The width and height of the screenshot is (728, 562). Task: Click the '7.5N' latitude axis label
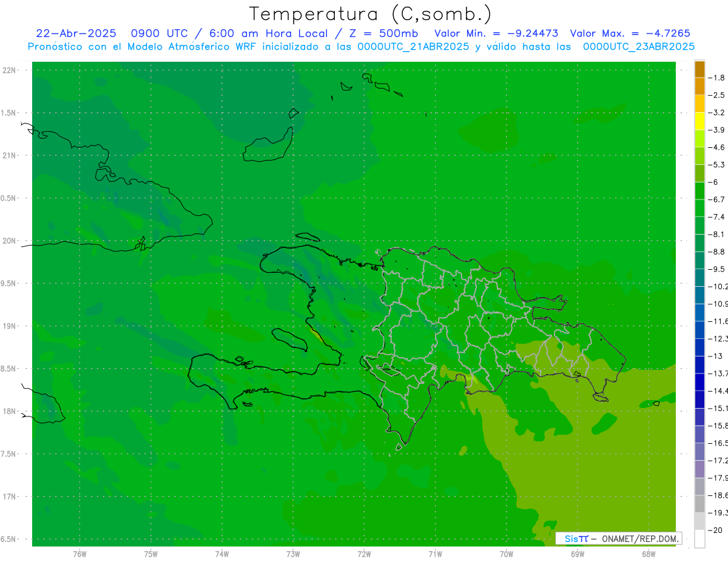[x=9, y=454]
